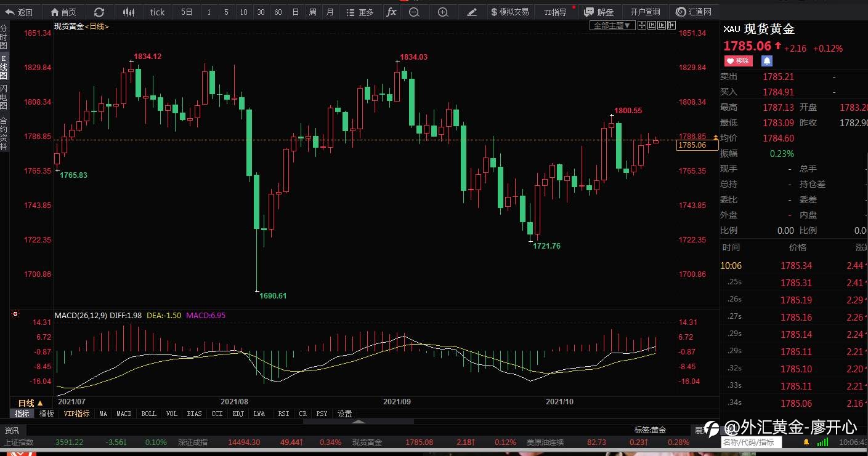Zoom in the chart
This screenshot has height=456, width=868.
443,12
